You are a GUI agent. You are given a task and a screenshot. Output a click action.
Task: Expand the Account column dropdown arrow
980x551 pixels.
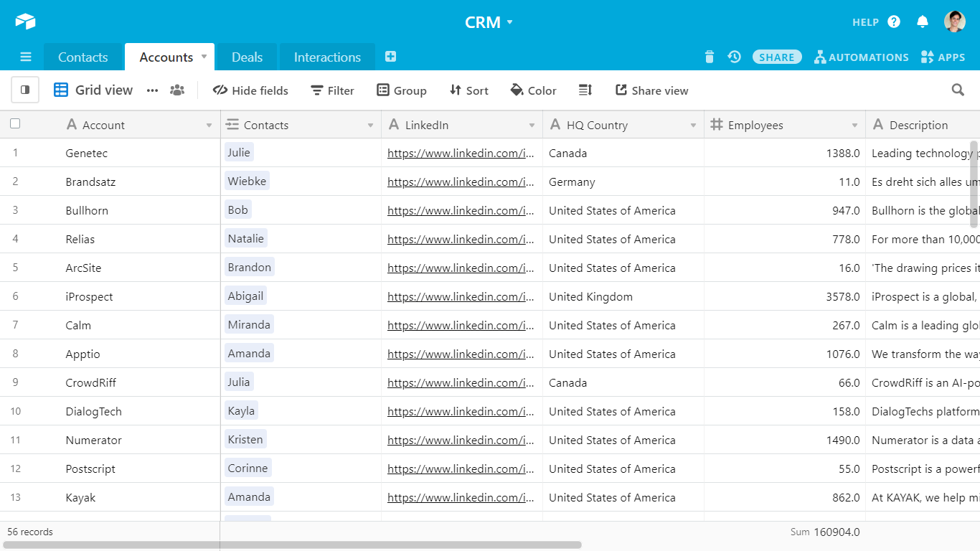point(209,125)
